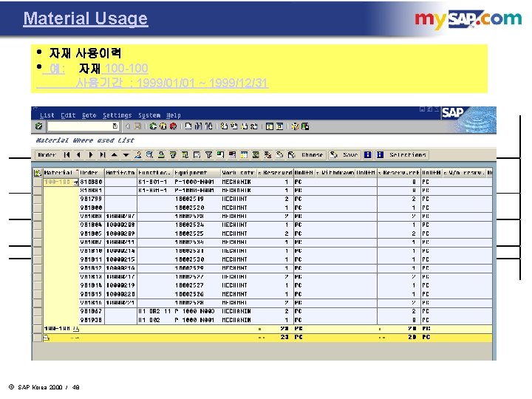Click the first blue information icon after Save

coord(367,154)
